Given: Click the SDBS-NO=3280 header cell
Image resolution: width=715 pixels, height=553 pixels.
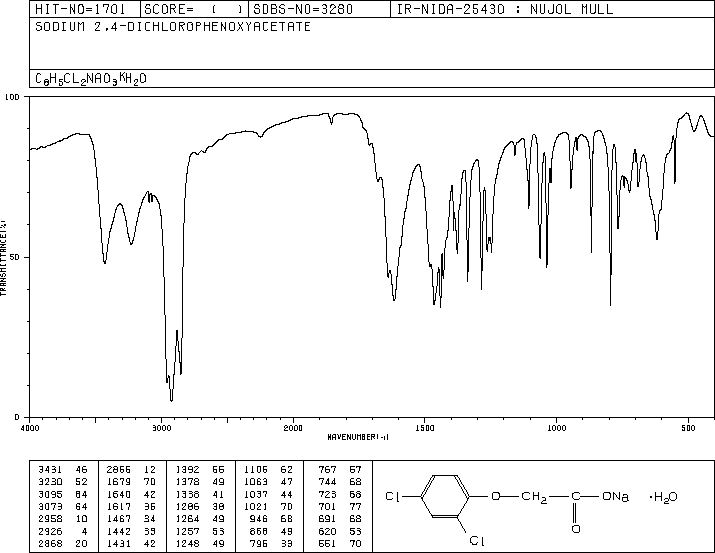Looking at the screenshot, I should coord(319,9).
